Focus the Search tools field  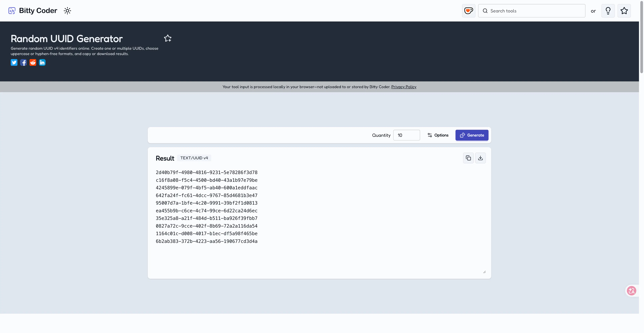[x=531, y=11]
